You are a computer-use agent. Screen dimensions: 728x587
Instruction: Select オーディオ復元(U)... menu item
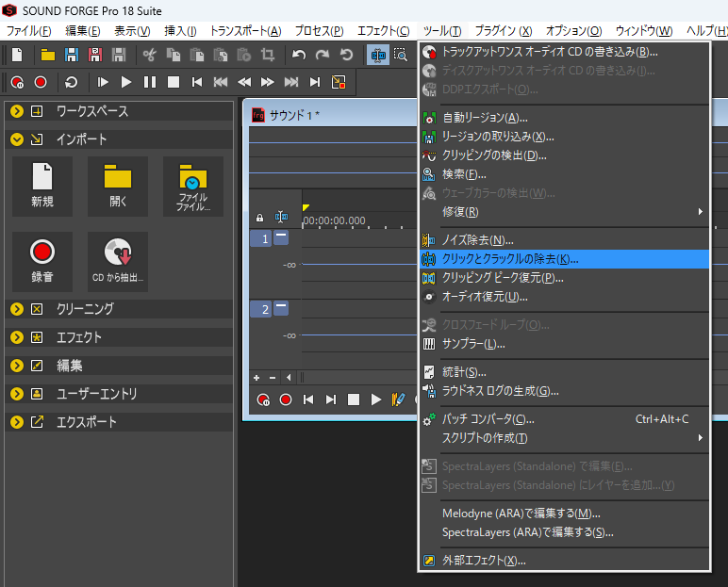pos(564,297)
